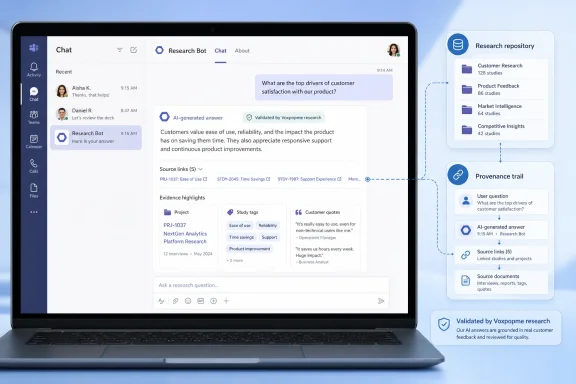Open Calls from the sidebar
The image size is (576, 384).
point(34,166)
